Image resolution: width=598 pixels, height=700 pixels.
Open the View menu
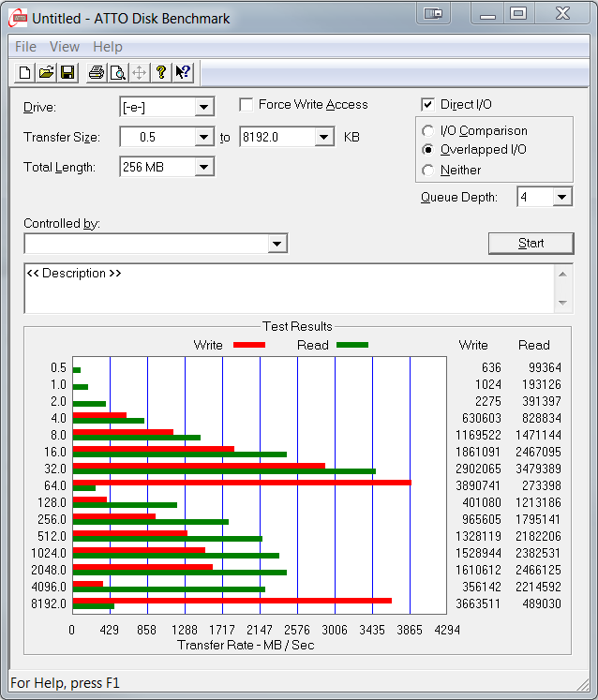coord(65,47)
